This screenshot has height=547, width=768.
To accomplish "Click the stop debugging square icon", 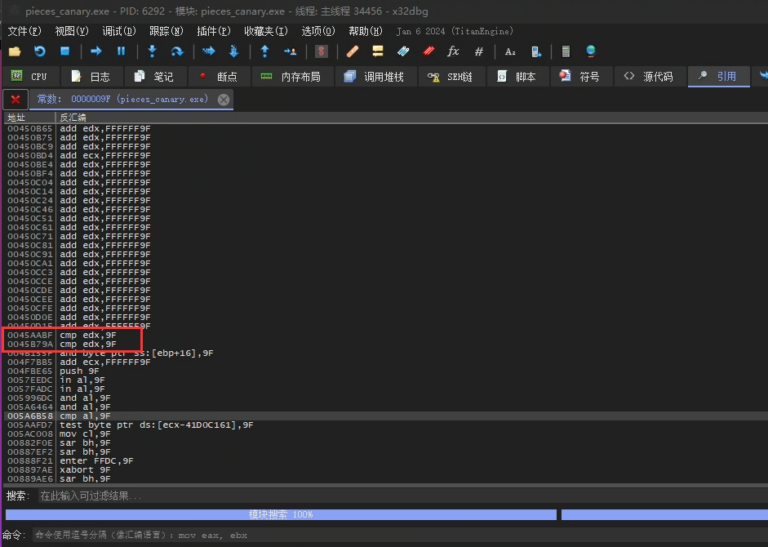I will [65, 51].
